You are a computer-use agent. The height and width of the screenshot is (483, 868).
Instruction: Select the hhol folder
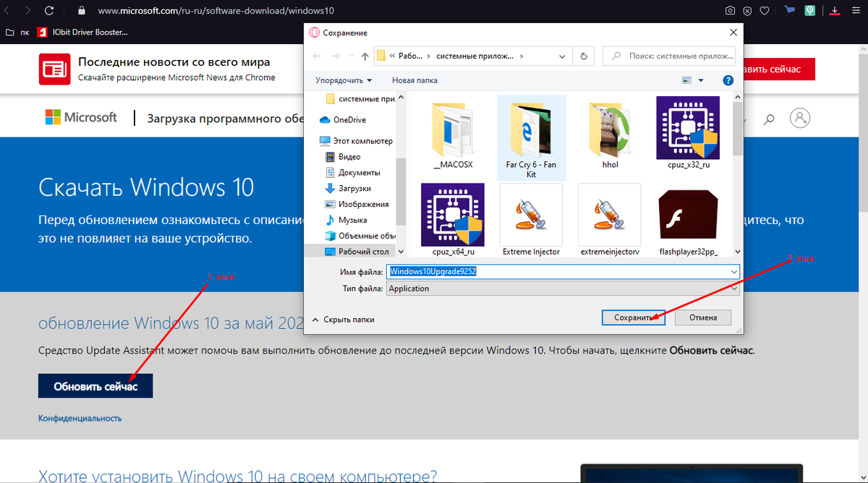tap(610, 136)
